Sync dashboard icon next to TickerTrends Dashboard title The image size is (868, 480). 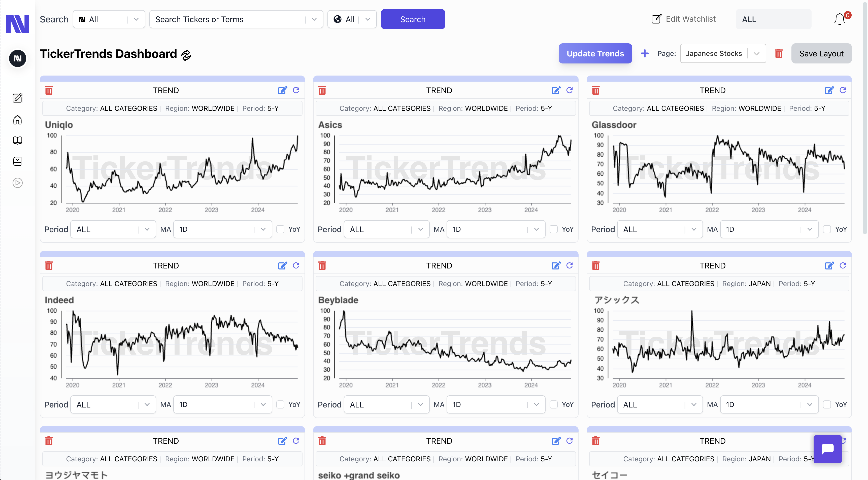tap(186, 55)
